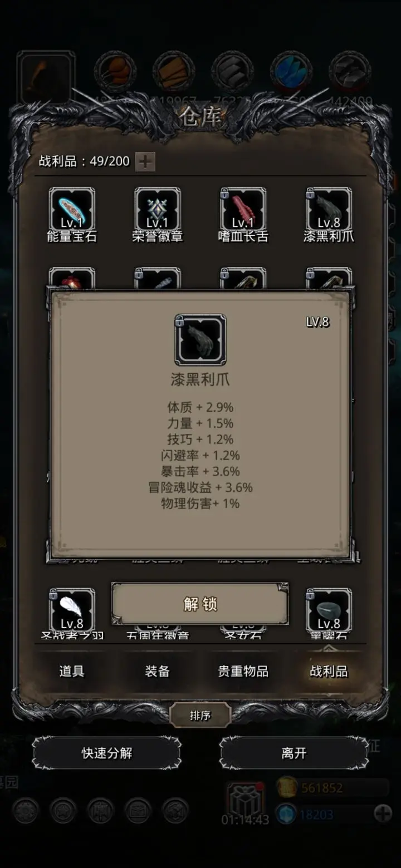The image size is (401, 868).
Task: Unlock the item with the 解锁 button
Action: point(200,604)
